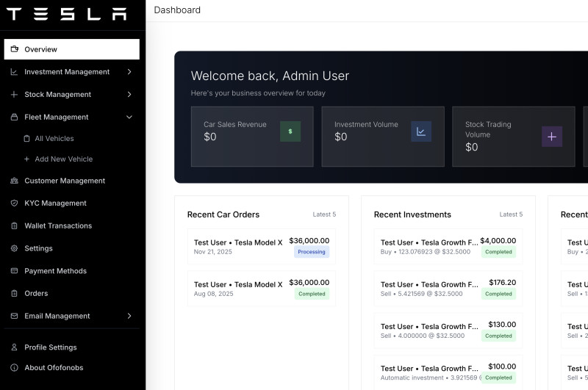
Task: Expand the Email Management chevron
Action: tap(129, 316)
